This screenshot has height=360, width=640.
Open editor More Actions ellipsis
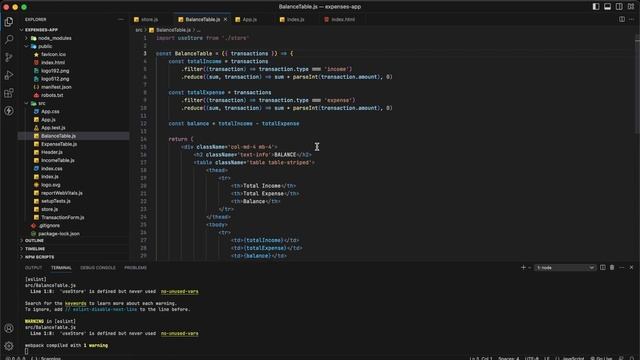tap(631, 19)
